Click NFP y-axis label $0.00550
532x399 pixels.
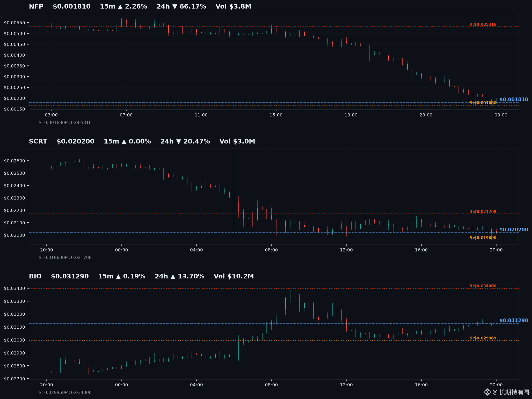(14, 23)
